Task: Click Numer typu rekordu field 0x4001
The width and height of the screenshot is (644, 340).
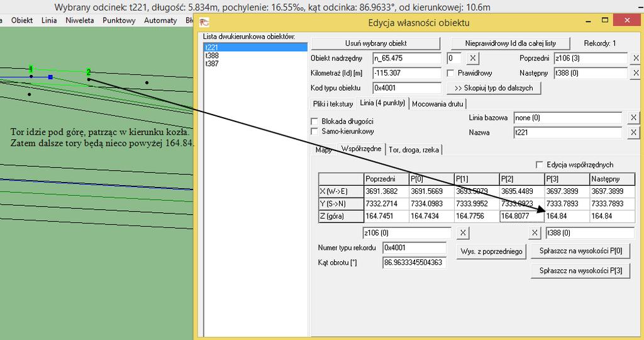Action: 414,248
